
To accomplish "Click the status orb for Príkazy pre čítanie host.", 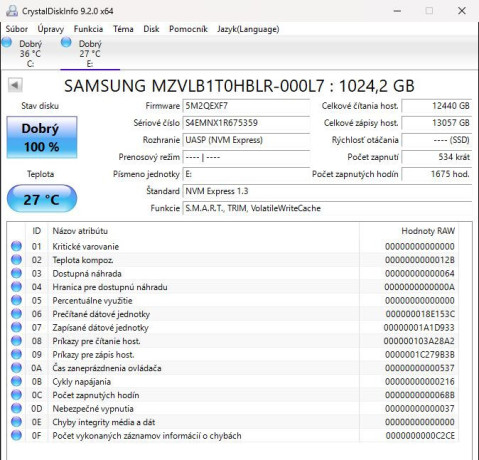I will pos(16,341).
